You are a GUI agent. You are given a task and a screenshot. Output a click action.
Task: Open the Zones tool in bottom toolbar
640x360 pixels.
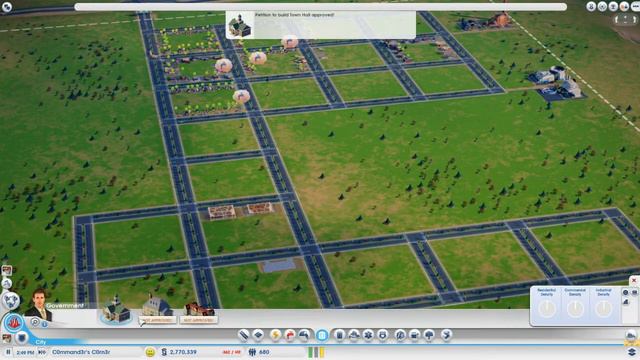tap(258, 335)
